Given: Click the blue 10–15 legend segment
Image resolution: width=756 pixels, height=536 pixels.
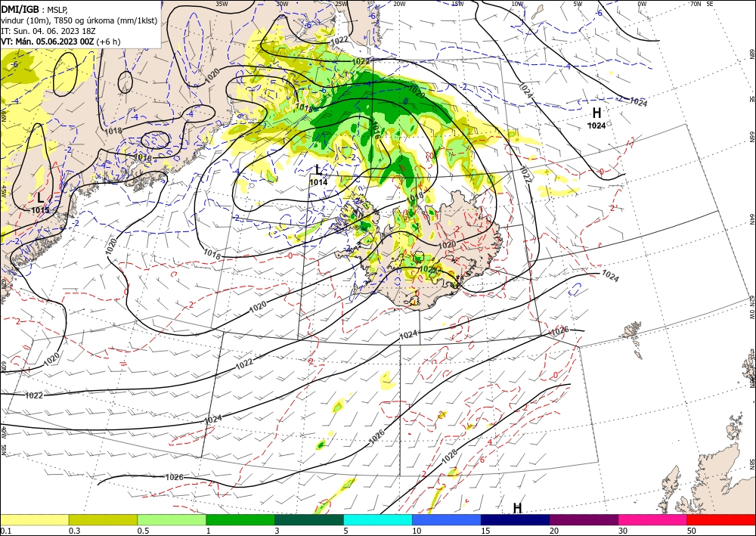Looking at the screenshot, I should [447, 519].
